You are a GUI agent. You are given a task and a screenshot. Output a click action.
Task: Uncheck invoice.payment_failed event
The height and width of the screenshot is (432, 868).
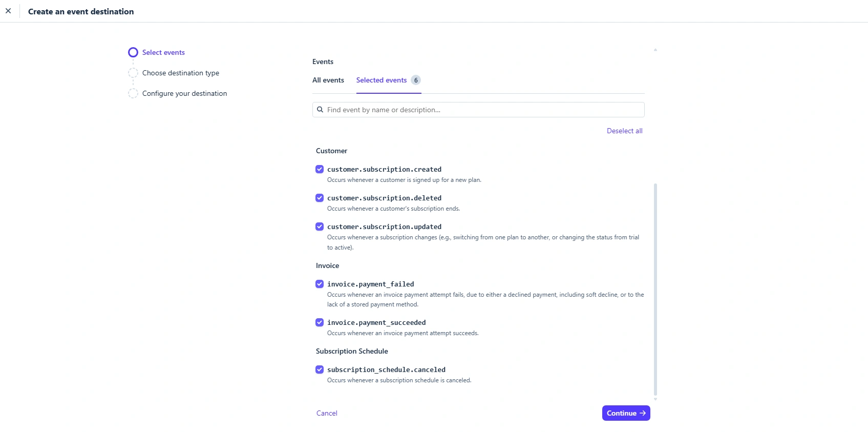[x=320, y=284]
